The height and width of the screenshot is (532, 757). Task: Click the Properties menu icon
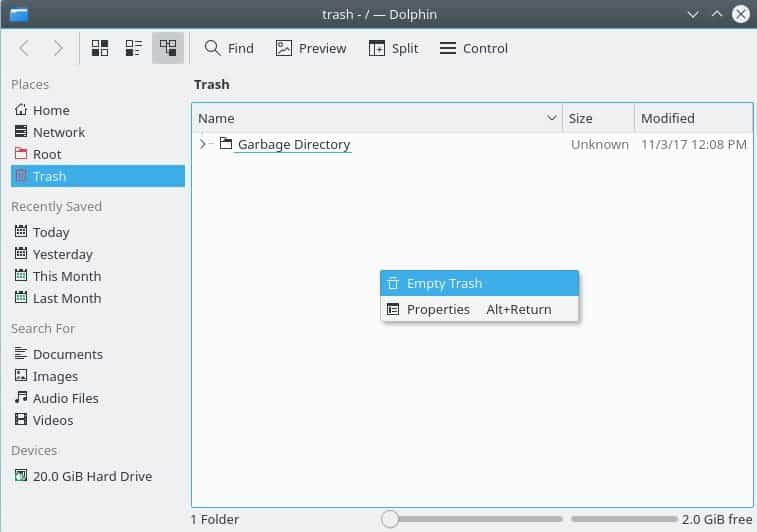point(393,309)
